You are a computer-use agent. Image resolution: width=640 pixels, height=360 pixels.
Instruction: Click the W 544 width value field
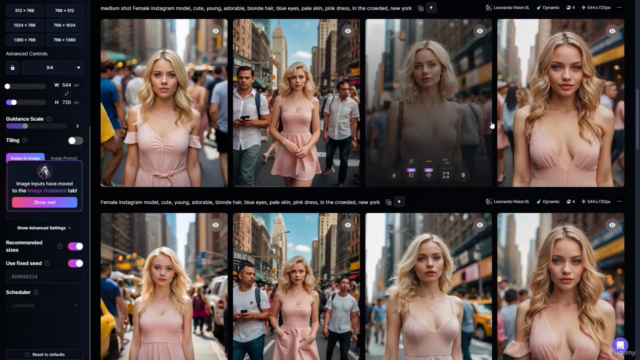click(67, 85)
